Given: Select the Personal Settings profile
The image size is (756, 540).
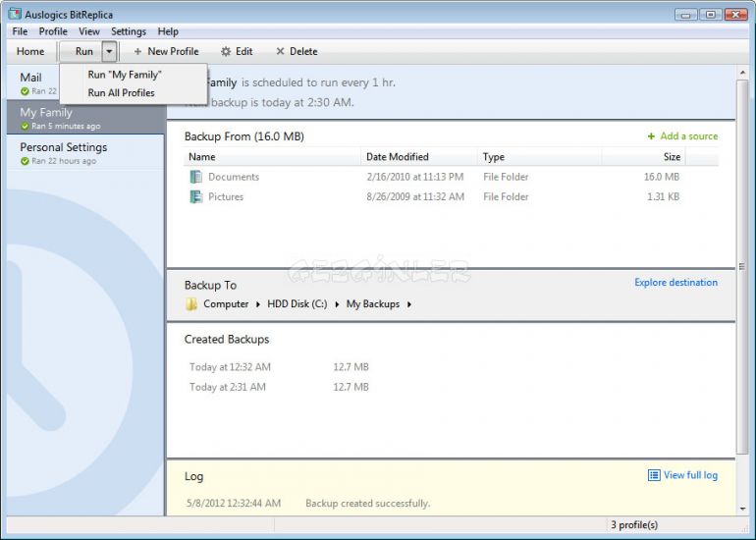Looking at the screenshot, I should [x=85, y=152].
